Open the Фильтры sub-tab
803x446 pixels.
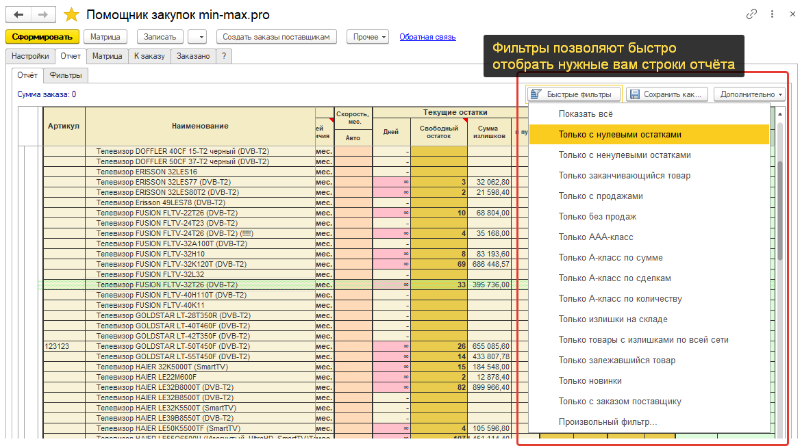click(66, 75)
